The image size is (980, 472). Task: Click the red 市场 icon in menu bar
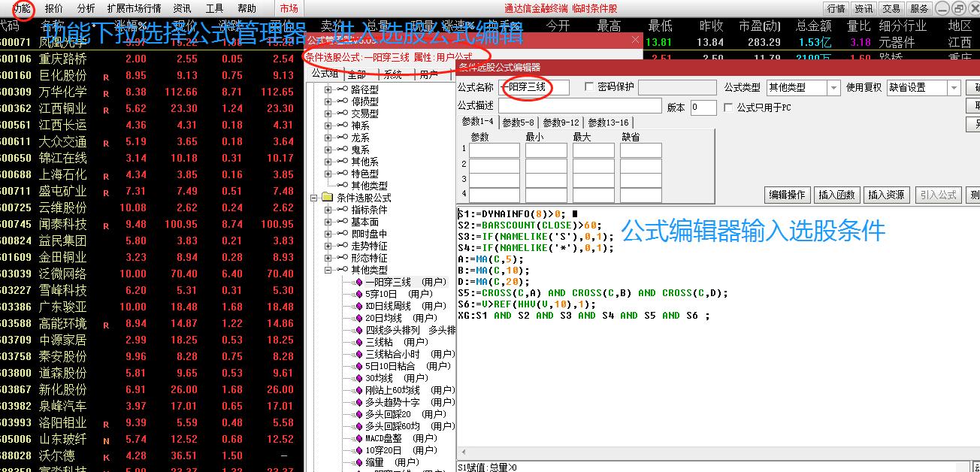[x=289, y=9]
